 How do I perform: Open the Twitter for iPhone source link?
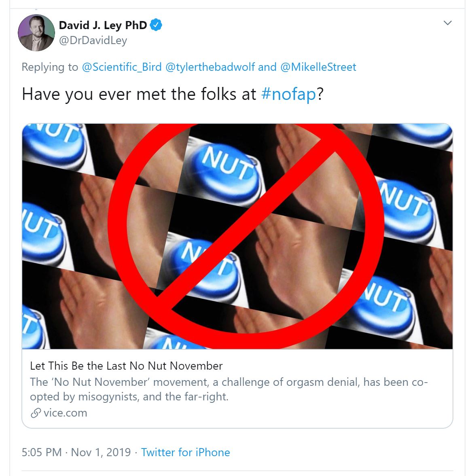(x=185, y=452)
